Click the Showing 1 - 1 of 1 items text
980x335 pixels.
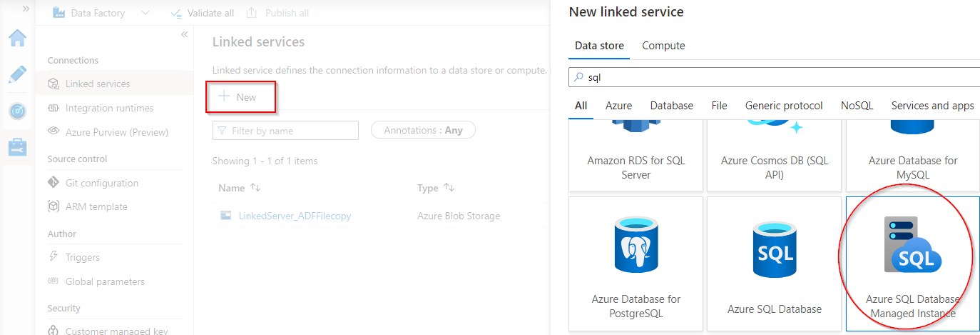click(x=265, y=161)
